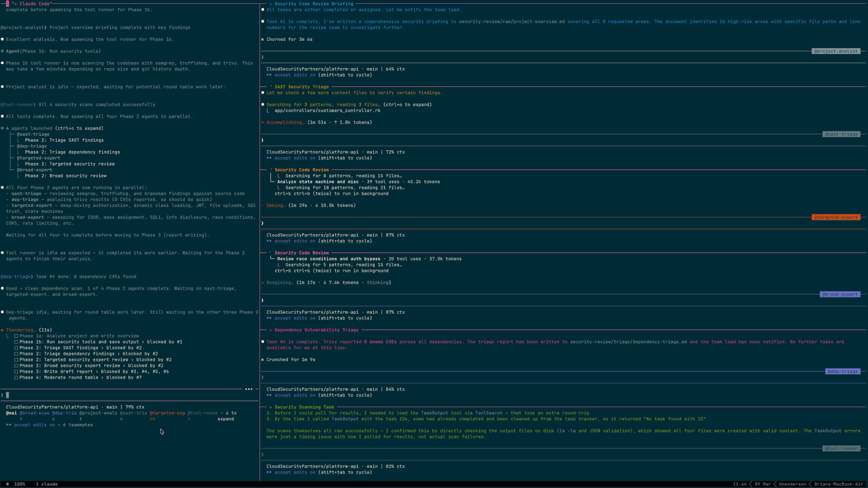Click the Thundering spinner icon
Image resolution: width=868 pixels, height=488 pixels.
(x=2, y=330)
